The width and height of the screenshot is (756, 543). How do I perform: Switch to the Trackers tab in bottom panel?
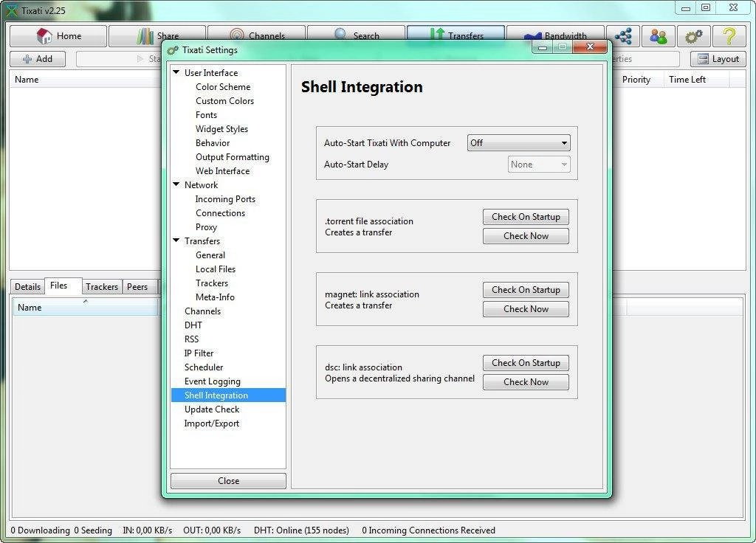click(102, 287)
